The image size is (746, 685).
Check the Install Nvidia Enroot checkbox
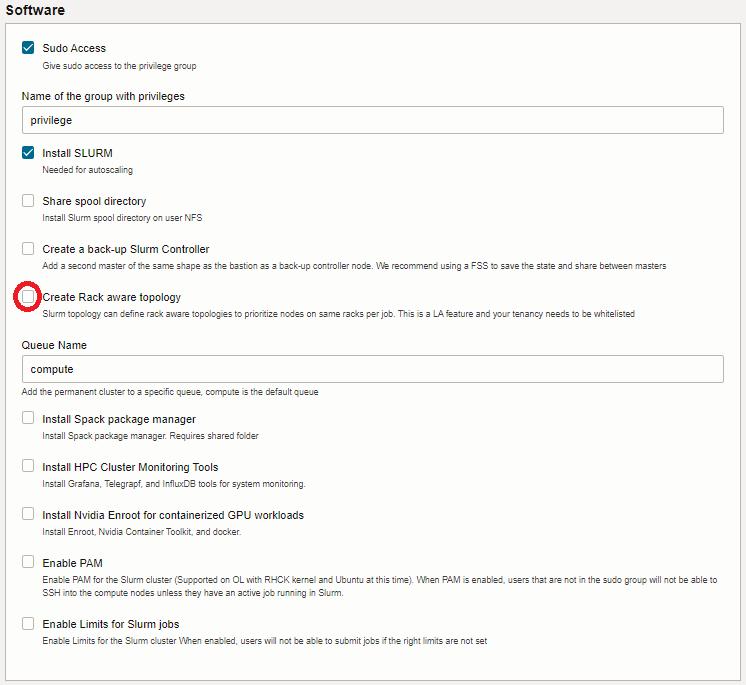(28, 515)
